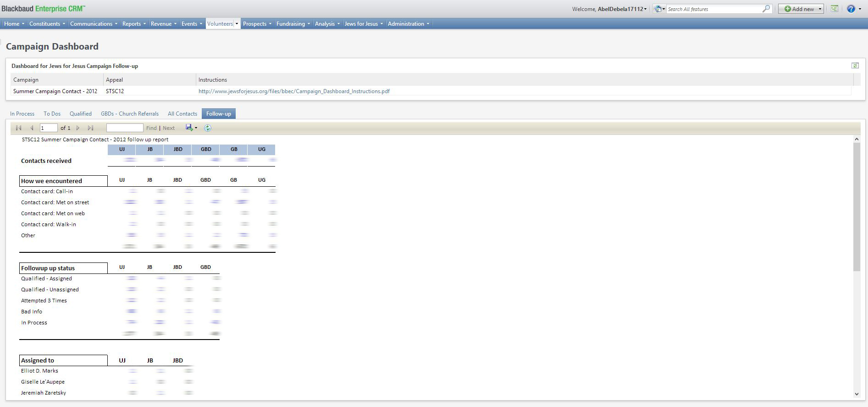Open the Add new dropdown arrow

click(x=820, y=9)
